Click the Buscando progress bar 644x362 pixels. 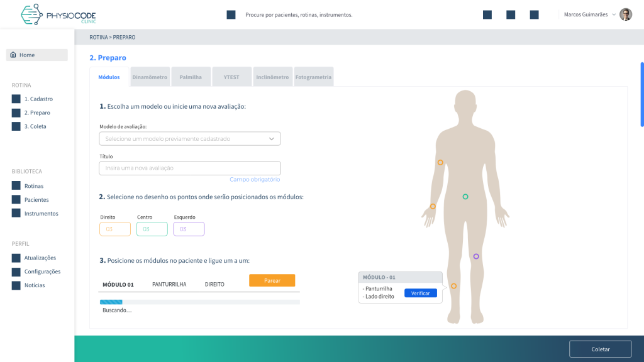point(199,302)
